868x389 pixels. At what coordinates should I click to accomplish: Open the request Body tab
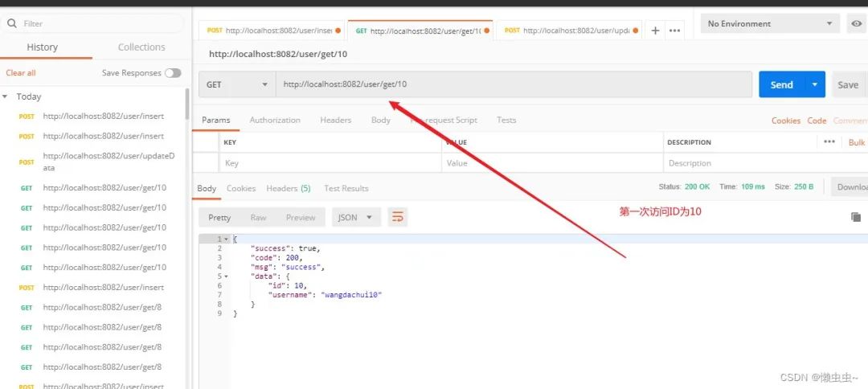(381, 120)
